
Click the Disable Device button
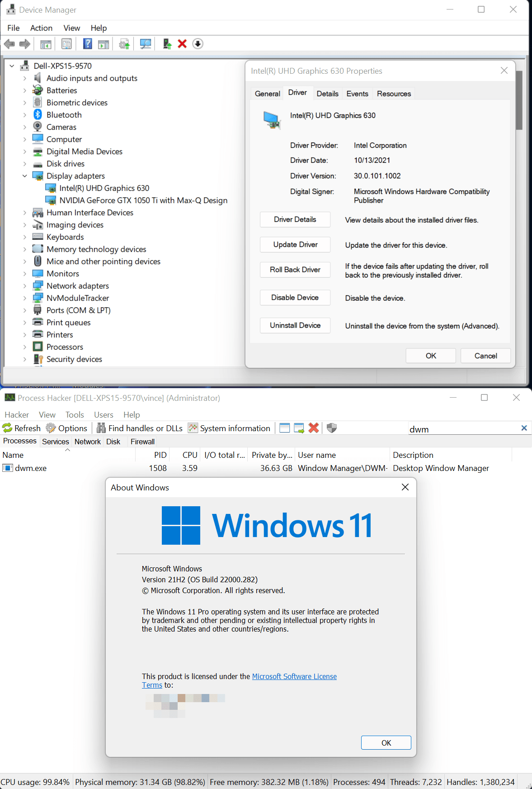295,297
